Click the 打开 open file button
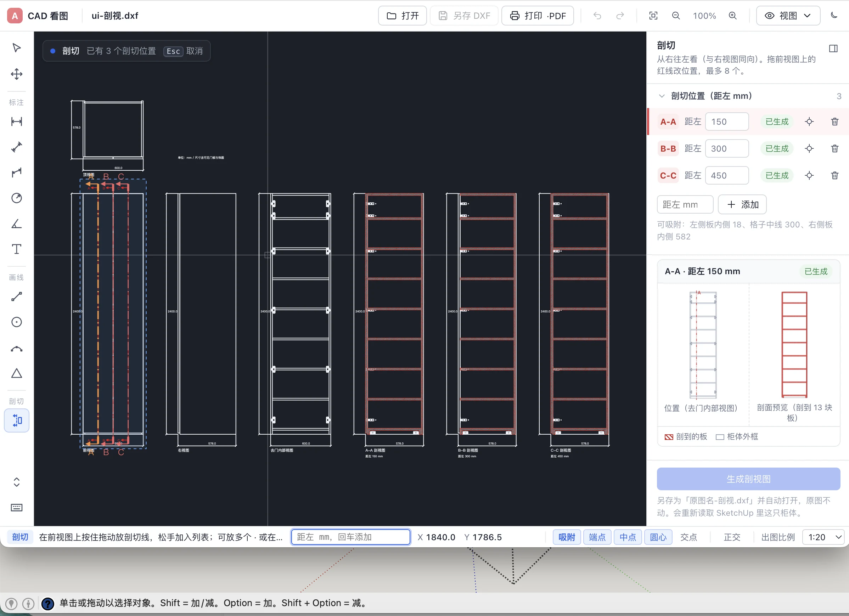This screenshot has height=616, width=849. [403, 16]
